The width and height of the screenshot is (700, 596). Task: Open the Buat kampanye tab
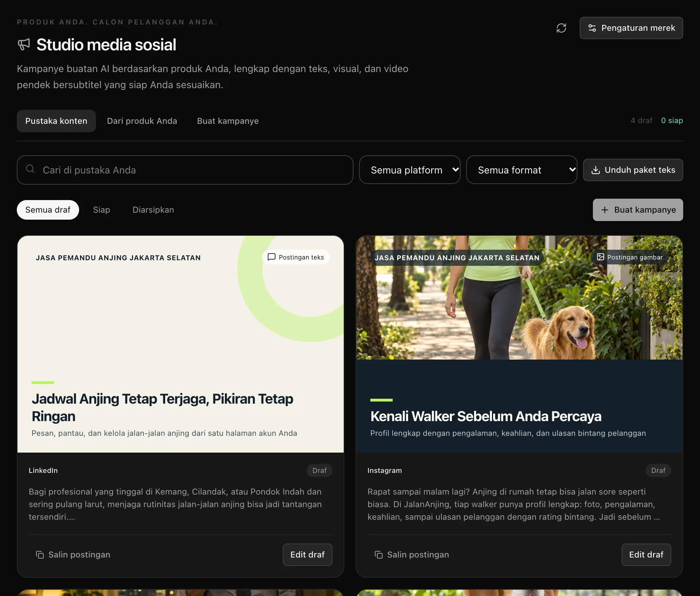click(227, 121)
